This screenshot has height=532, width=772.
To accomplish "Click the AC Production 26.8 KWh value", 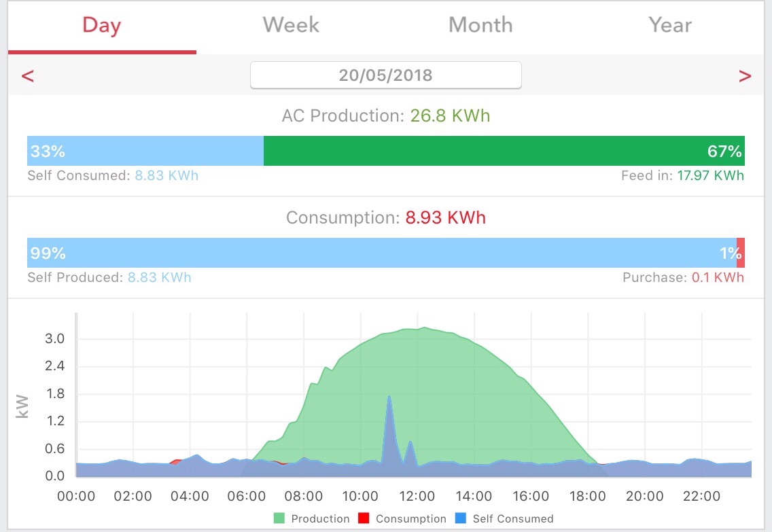I will 450,116.
